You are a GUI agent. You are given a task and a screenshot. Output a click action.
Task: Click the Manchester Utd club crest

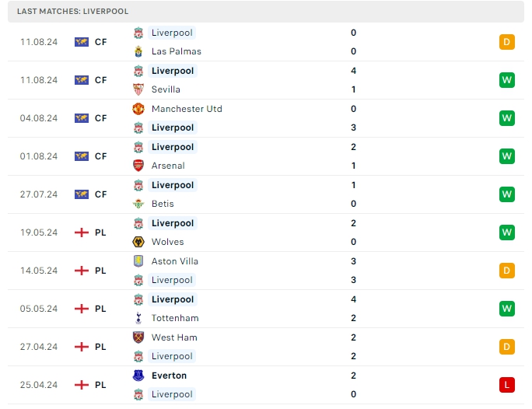tap(138, 109)
